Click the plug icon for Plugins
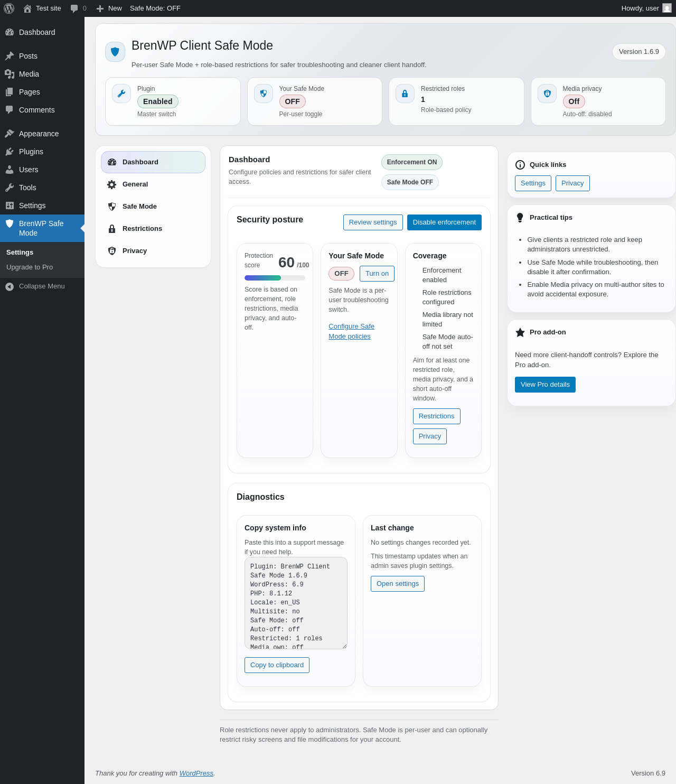Image resolution: width=676 pixels, height=784 pixels. (10, 152)
